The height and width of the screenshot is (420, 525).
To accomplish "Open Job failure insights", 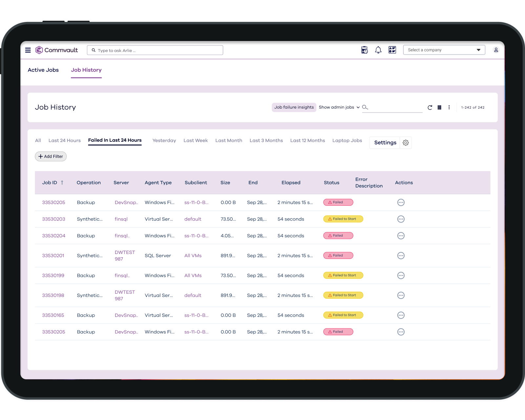I will [x=294, y=107].
